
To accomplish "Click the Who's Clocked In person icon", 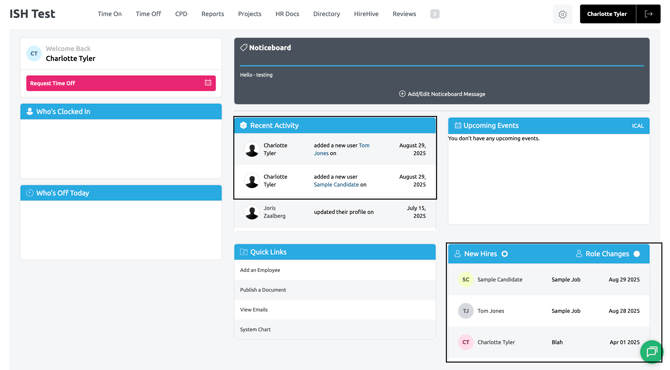I will tap(29, 112).
